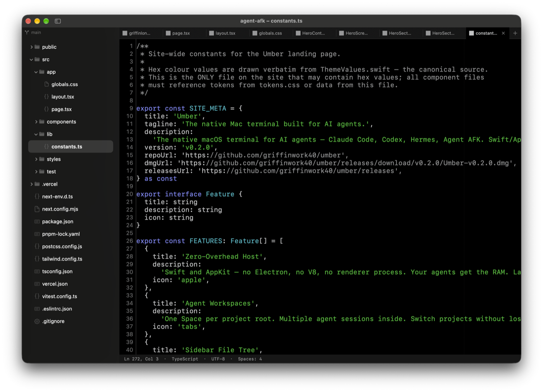Click the src folder icon

(37, 59)
